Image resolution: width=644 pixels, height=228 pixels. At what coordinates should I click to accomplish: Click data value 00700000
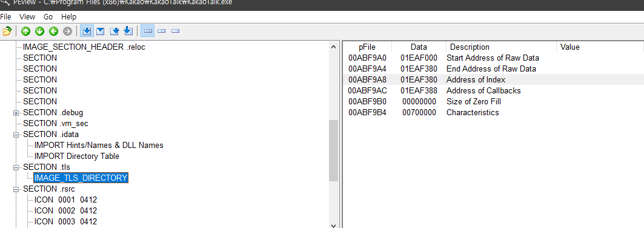pos(419,113)
